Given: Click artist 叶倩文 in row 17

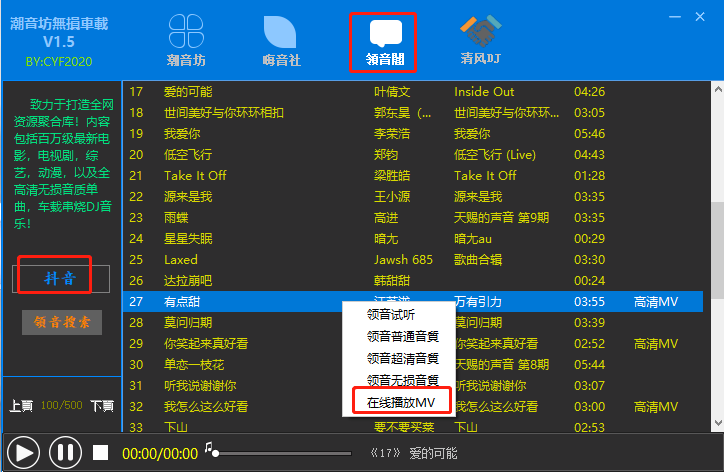Looking at the screenshot, I should coord(392,91).
